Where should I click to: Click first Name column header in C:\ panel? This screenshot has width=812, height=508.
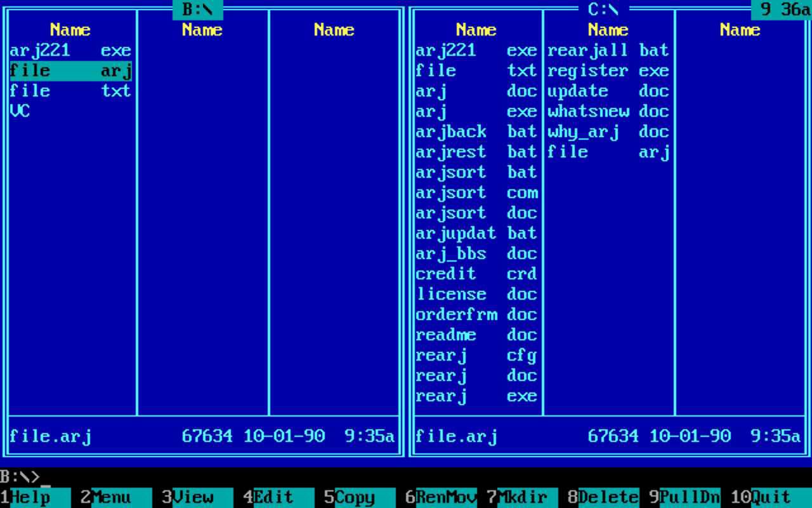click(476, 30)
